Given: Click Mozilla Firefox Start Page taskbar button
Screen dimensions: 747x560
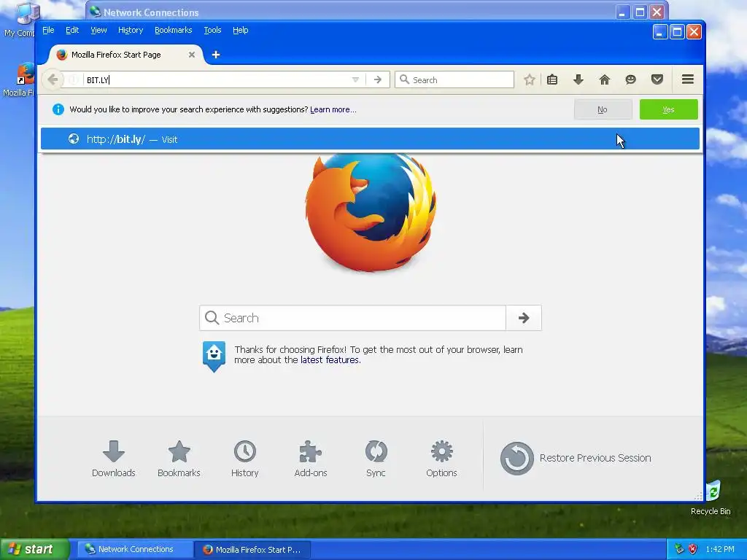Looking at the screenshot, I should (252, 550).
